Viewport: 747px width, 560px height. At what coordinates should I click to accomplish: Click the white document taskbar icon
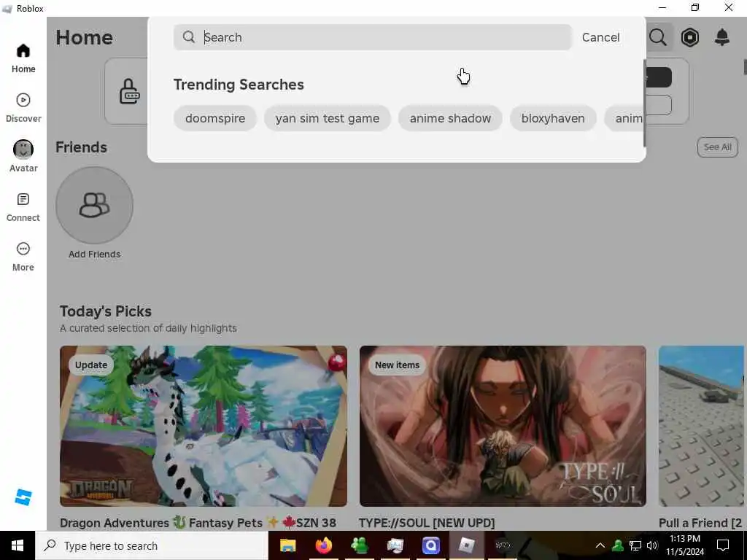point(395,545)
